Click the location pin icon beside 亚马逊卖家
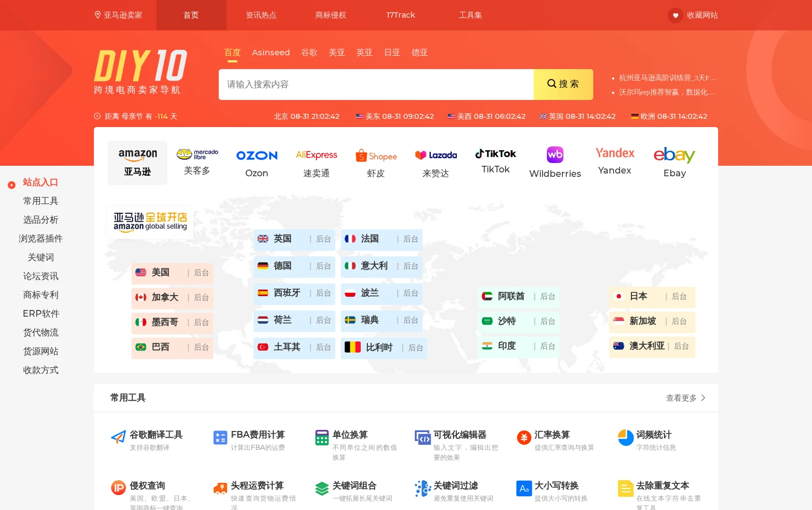This screenshot has width=812, height=510. 98,15
